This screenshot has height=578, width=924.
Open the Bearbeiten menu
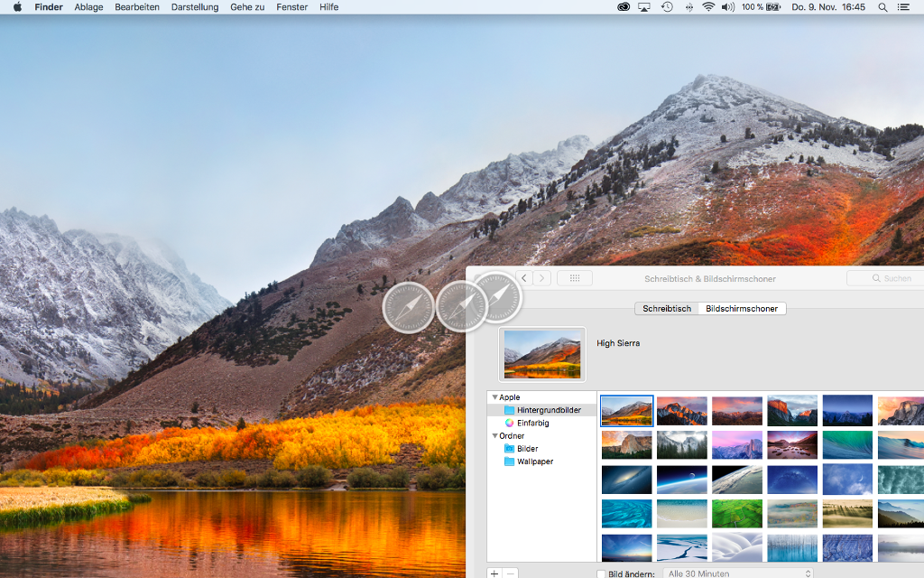coord(137,7)
